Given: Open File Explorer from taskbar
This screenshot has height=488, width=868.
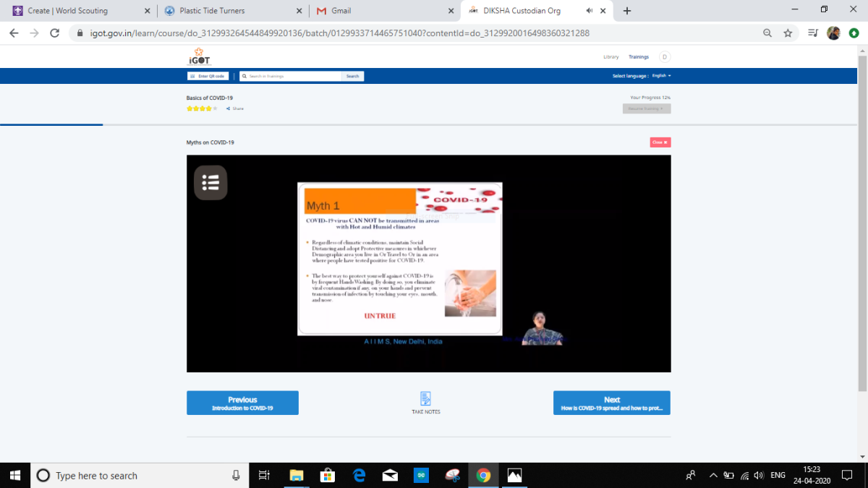Looking at the screenshot, I should [x=296, y=475].
